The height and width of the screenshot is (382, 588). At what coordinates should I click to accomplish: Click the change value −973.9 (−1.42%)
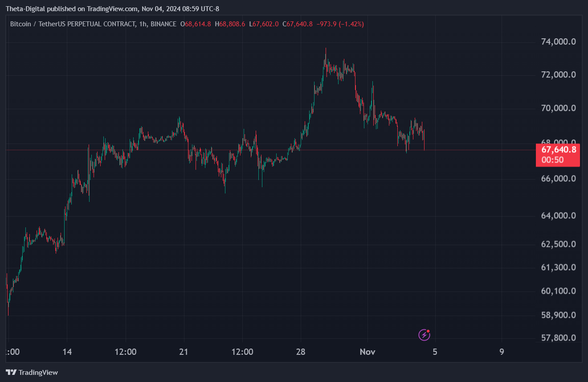(340, 24)
